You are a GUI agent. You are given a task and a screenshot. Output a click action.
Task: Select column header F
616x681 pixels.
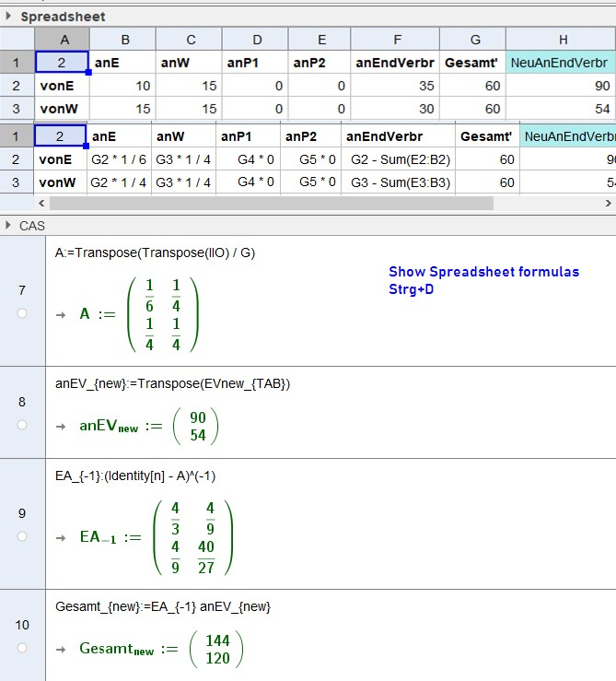coord(395,40)
